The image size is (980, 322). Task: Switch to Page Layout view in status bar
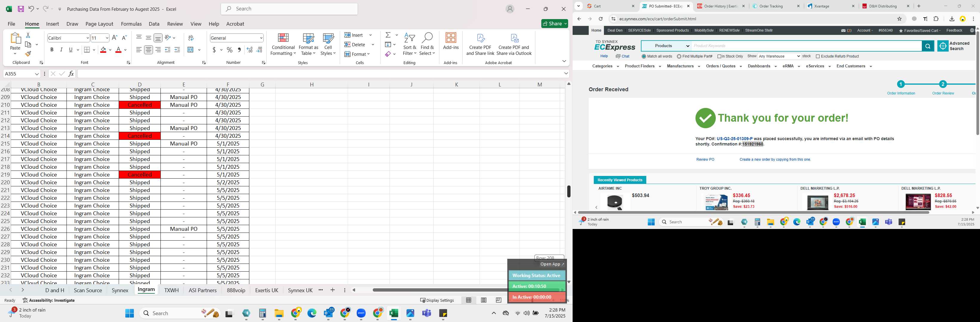coord(483,300)
